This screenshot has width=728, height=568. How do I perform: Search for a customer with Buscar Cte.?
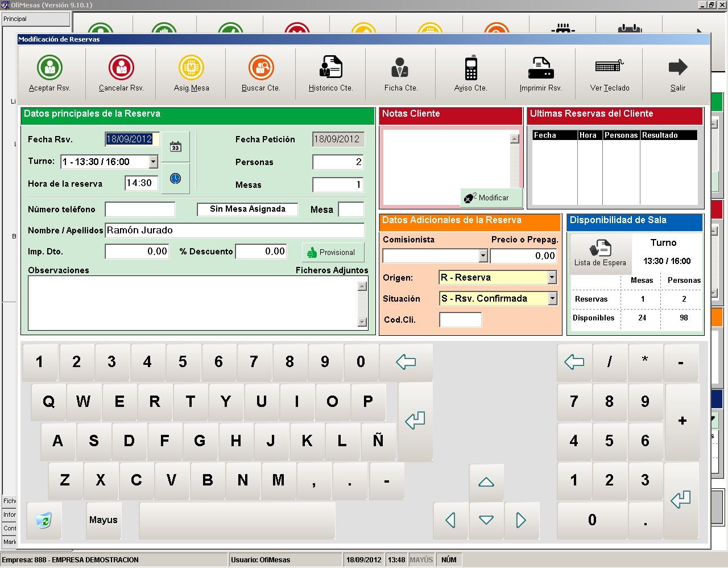[x=261, y=73]
